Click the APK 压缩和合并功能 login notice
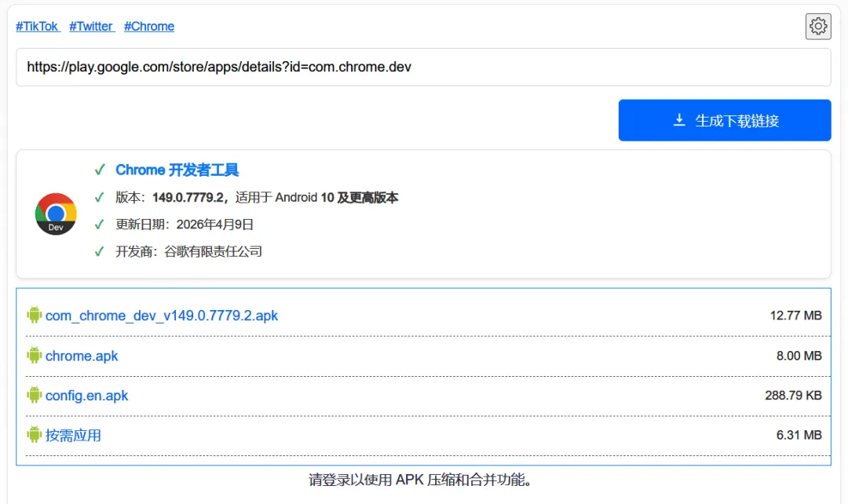The image size is (848, 504). point(421,480)
